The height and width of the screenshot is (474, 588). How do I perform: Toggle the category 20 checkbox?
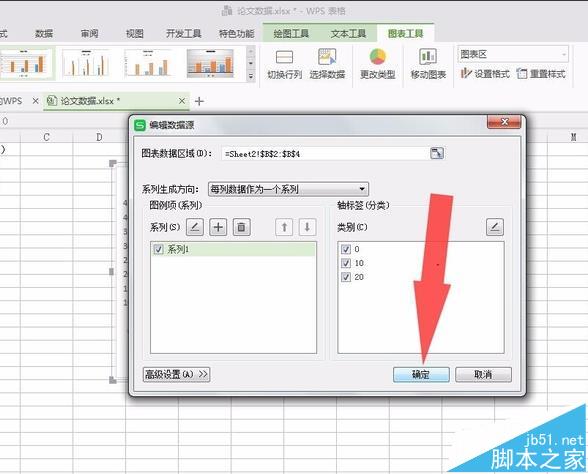click(x=346, y=277)
